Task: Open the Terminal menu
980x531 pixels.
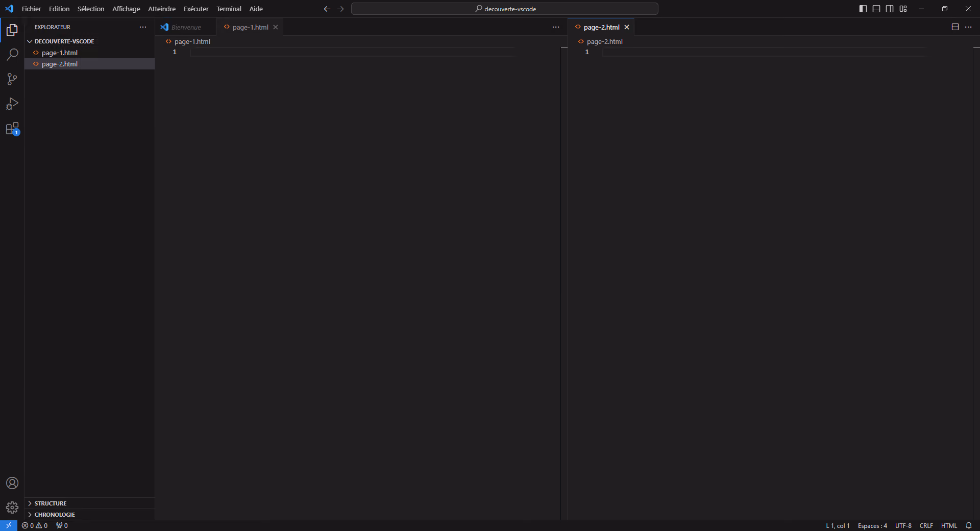Action: [229, 9]
